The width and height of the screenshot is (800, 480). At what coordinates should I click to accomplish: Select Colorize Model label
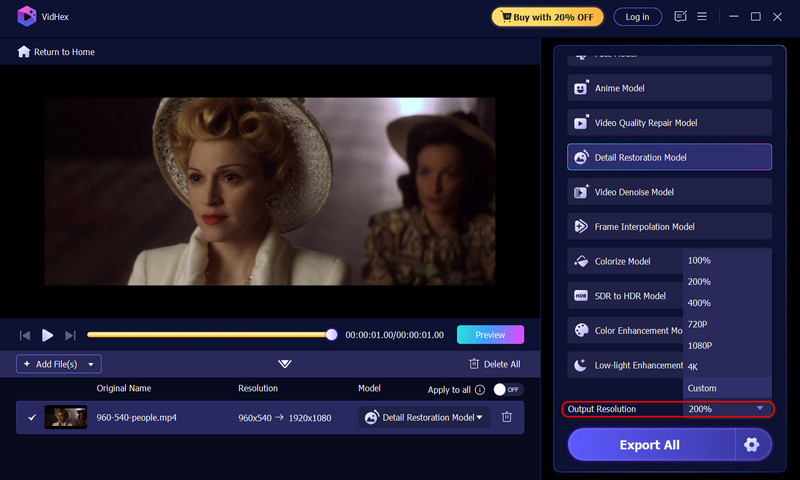pos(622,262)
